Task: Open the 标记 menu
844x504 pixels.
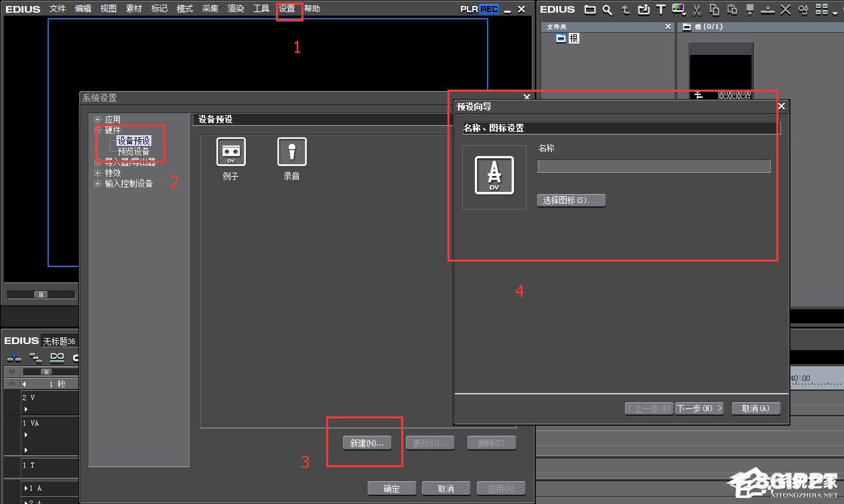Action: click(x=159, y=9)
